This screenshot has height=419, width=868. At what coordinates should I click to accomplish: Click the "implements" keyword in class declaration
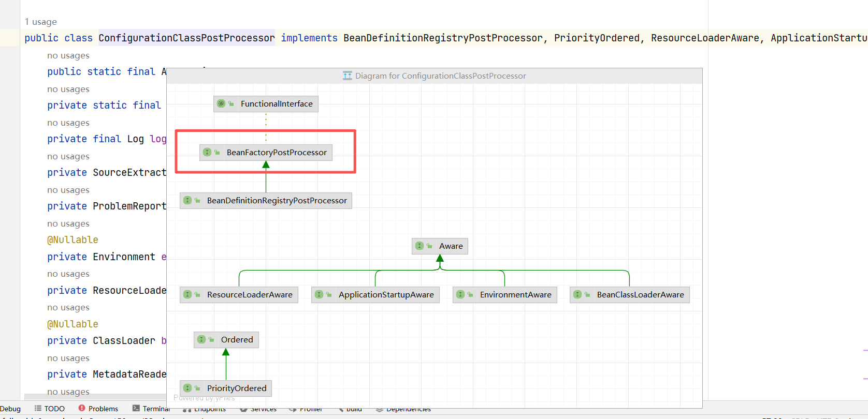coord(309,38)
